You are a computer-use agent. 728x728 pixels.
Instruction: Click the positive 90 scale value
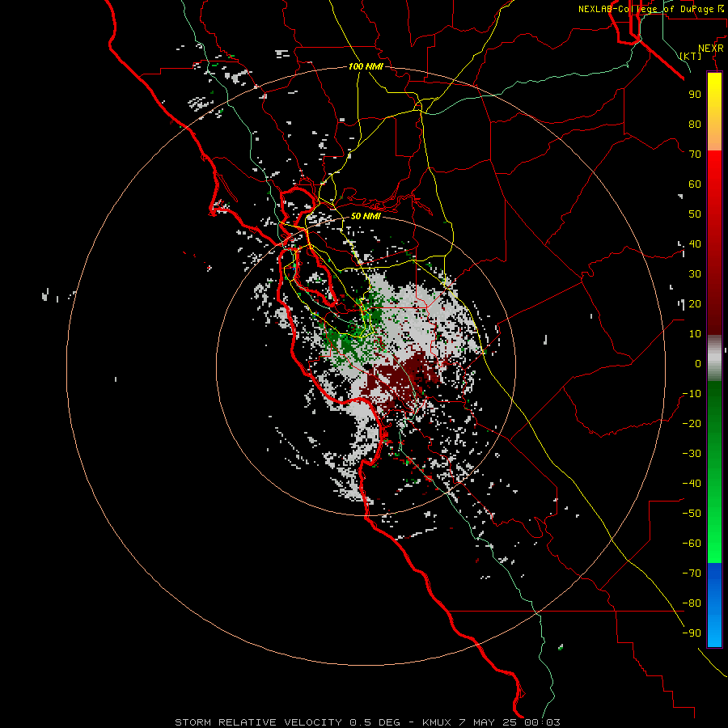pyautogui.click(x=695, y=95)
